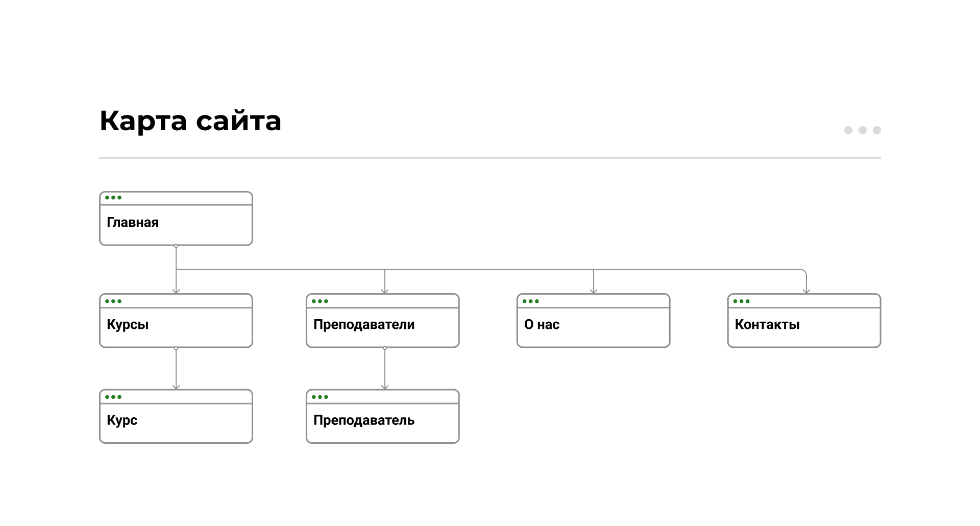This screenshot has width=980, height=526.
Task: Open the О нас page block
Action: point(593,327)
